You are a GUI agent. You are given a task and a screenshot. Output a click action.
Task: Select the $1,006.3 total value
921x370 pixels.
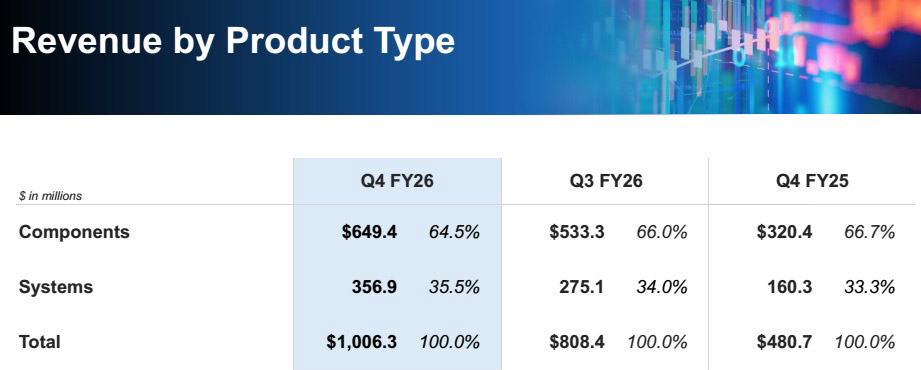(362, 342)
